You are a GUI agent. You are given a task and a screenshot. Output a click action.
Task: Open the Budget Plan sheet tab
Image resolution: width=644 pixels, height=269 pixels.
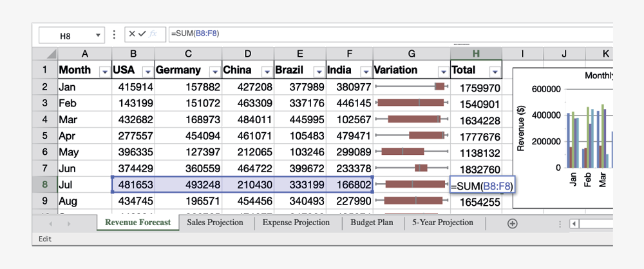click(x=372, y=223)
